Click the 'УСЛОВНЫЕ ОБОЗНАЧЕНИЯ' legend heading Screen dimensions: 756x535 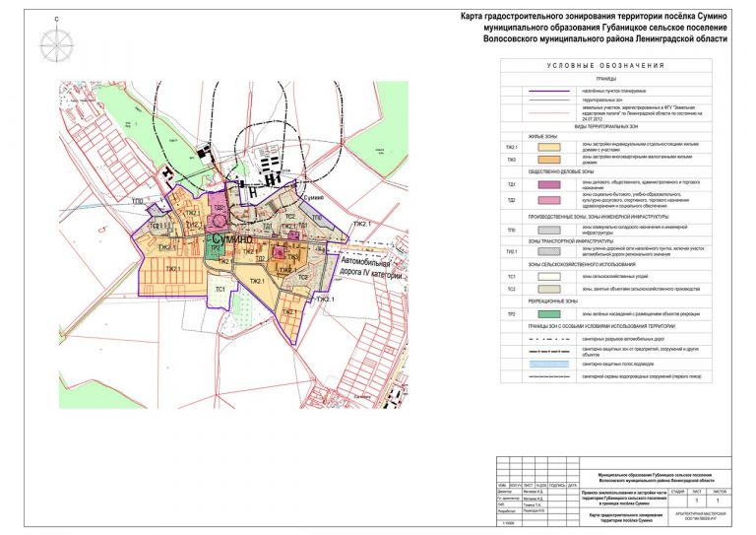point(605,66)
